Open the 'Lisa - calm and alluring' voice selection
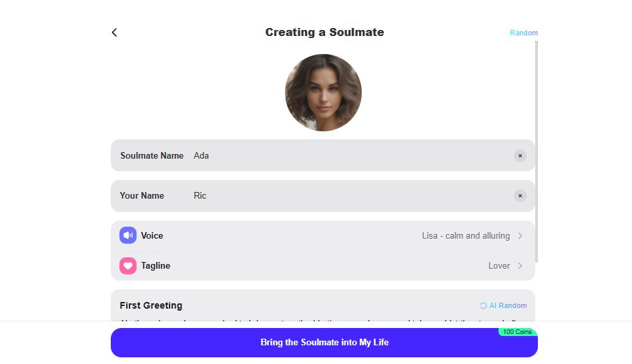The height and width of the screenshot is (364, 632). click(x=465, y=236)
